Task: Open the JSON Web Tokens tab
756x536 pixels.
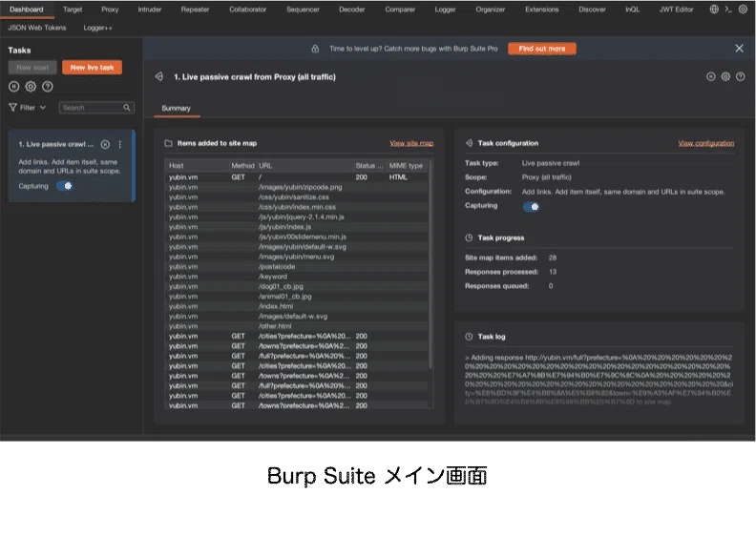Action: pos(37,28)
